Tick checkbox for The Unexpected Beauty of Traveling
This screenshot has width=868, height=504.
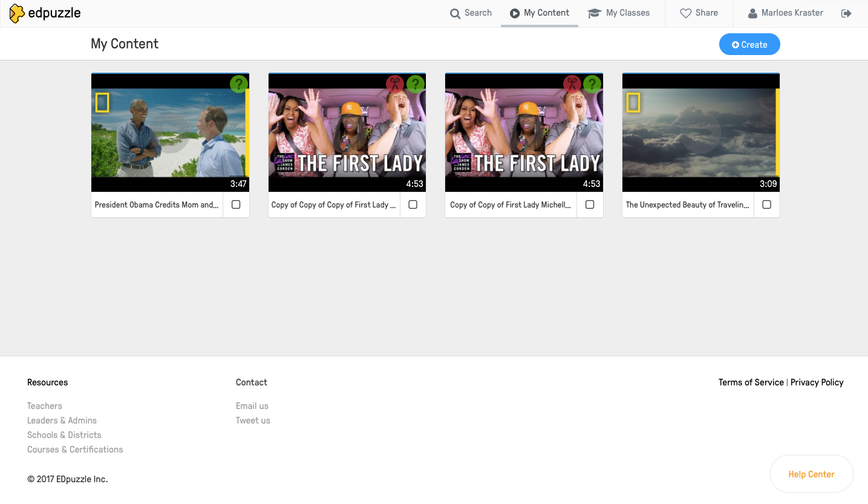767,205
